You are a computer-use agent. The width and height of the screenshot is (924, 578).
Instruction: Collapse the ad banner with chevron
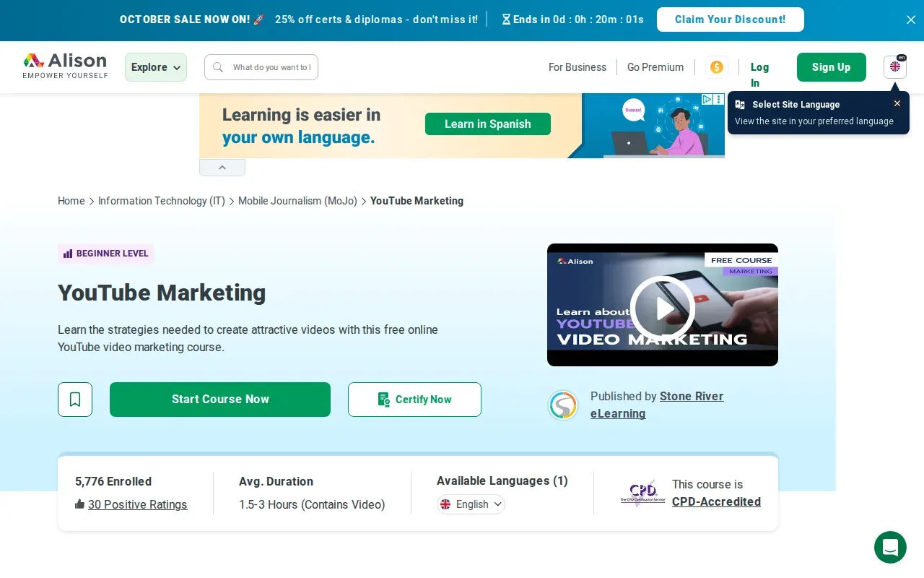click(x=222, y=168)
